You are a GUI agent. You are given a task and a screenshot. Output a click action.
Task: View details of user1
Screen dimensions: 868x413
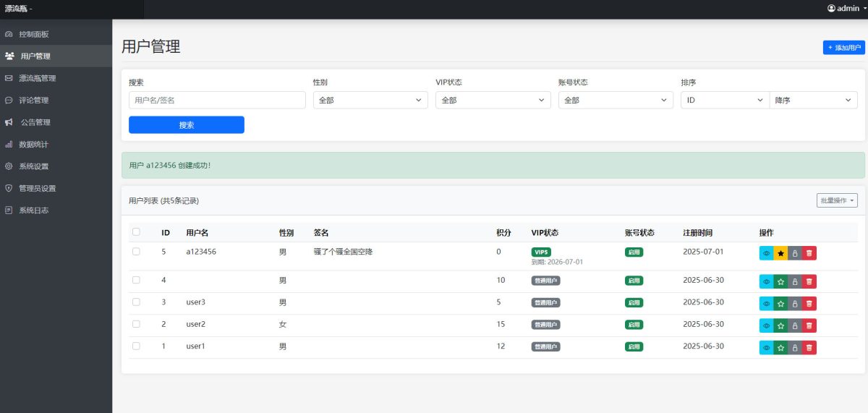point(766,348)
